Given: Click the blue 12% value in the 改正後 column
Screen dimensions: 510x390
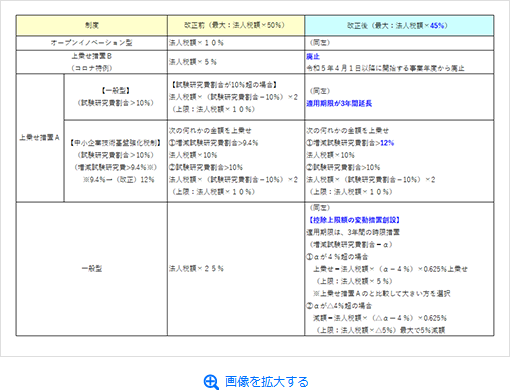Looking at the screenshot, I should [387, 143].
